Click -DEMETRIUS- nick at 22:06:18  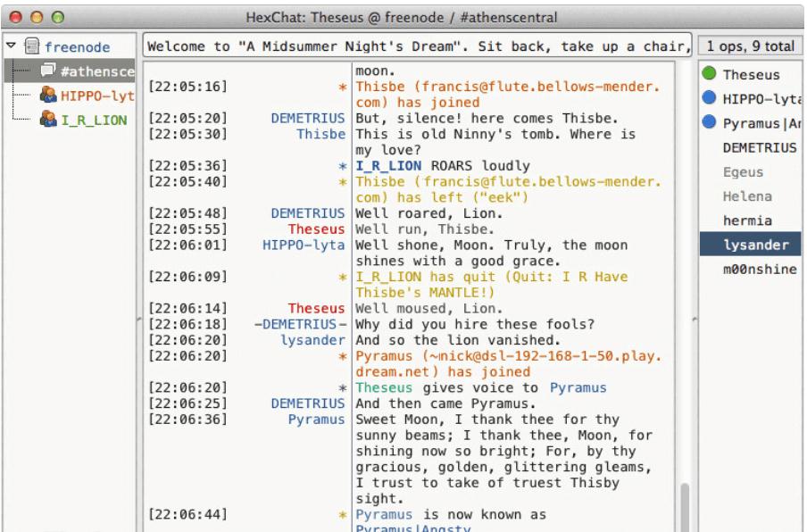pyautogui.click(x=300, y=324)
